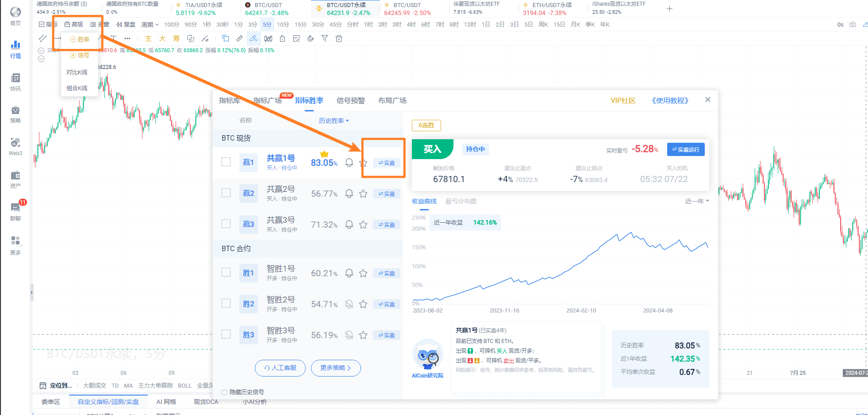Select 信号 in the 高级 dropdown menu
The image size is (868, 415).
pos(80,55)
